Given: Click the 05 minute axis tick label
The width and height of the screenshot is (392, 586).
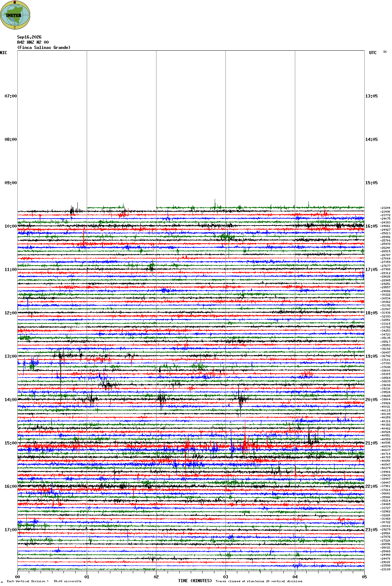Looking at the screenshot, I should point(364,577).
